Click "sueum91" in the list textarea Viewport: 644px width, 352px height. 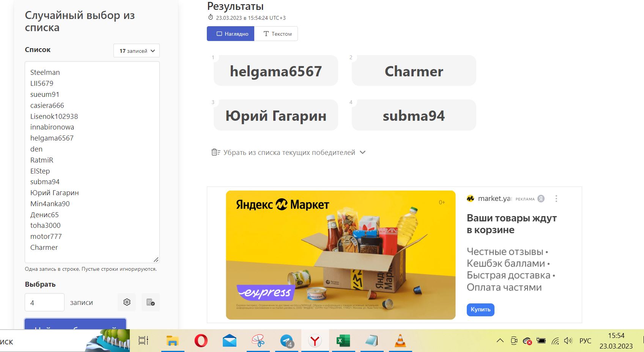pyautogui.click(x=45, y=94)
